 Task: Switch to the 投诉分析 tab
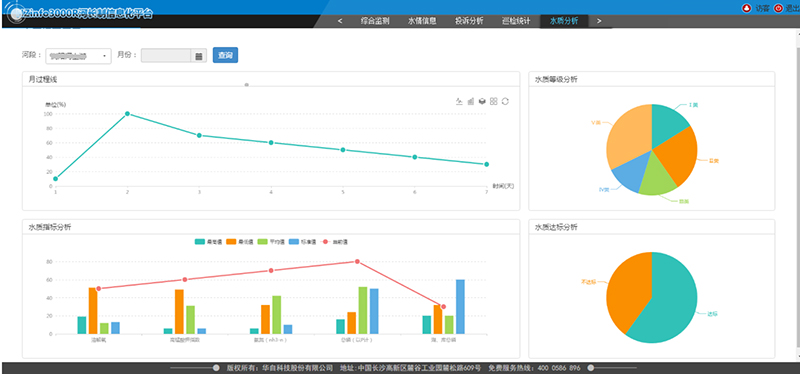469,21
